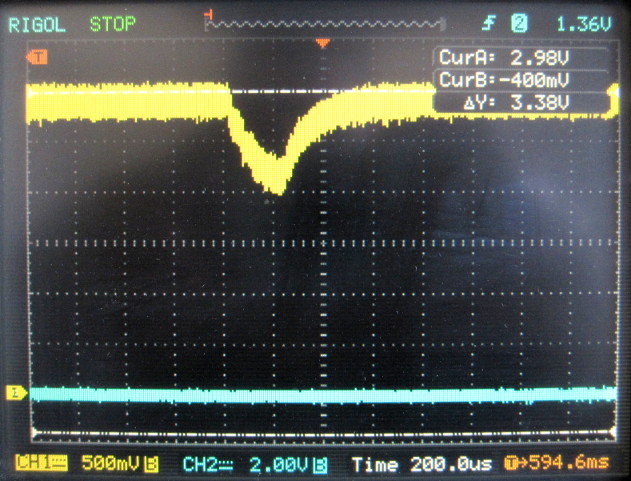Click the trigger delay T arrow icon

513,464
